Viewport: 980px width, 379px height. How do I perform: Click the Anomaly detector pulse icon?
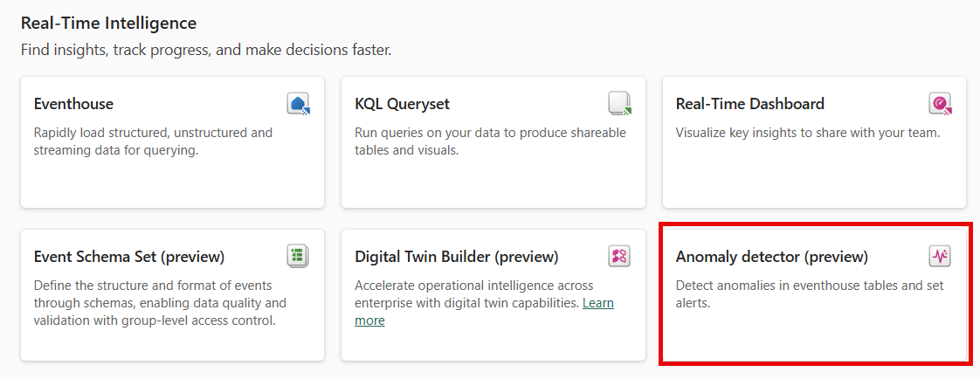(940, 256)
